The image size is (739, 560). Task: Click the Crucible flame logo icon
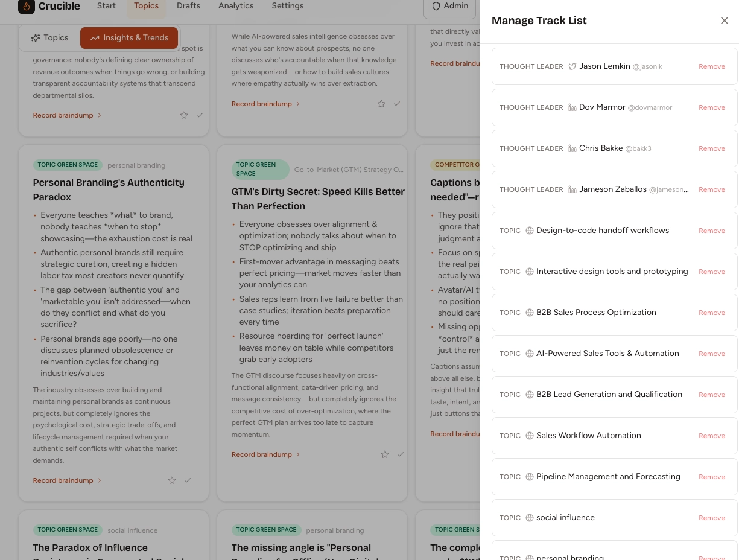(26, 6)
